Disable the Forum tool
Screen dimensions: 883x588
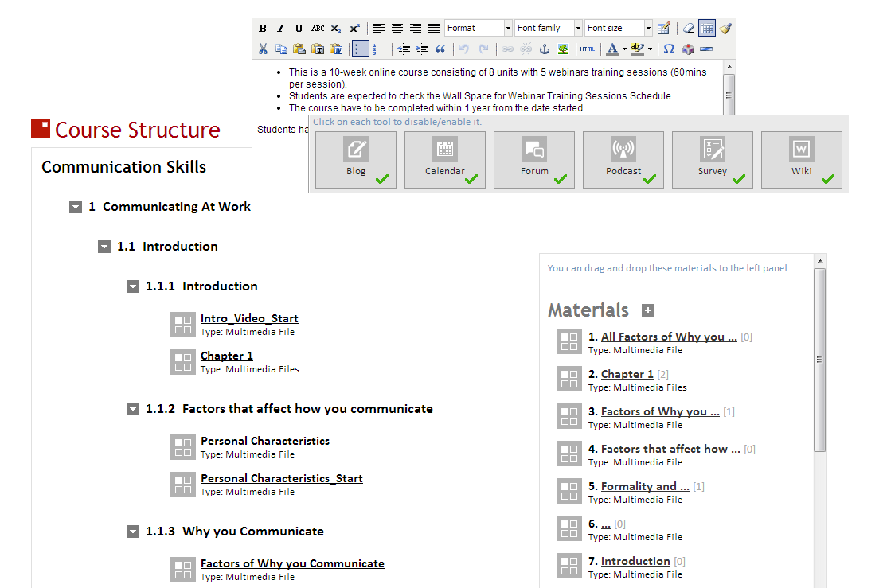[534, 160]
